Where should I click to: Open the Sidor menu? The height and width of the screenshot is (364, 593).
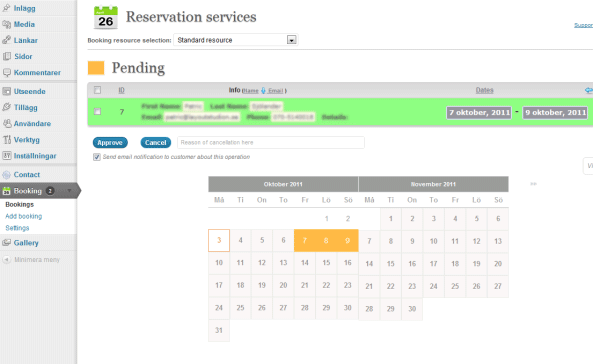pyautogui.click(x=23, y=56)
